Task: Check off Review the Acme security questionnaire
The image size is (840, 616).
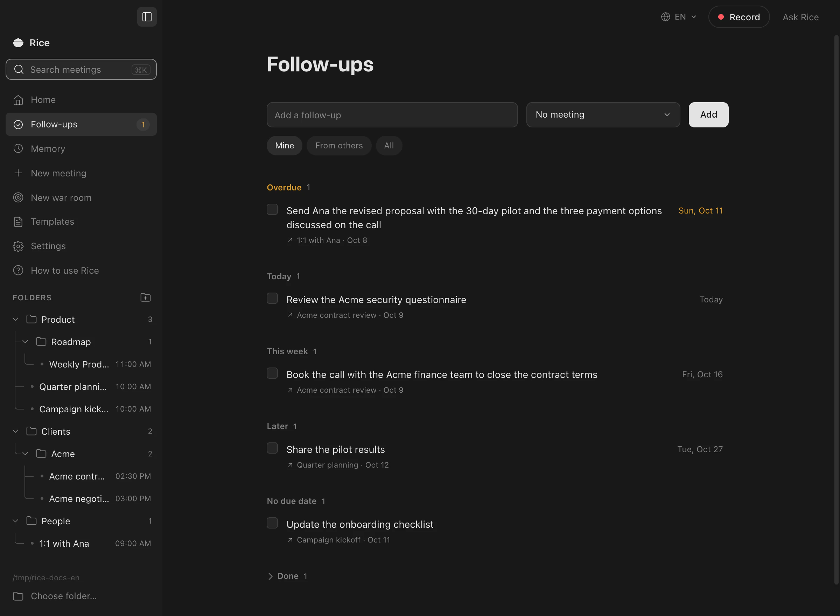Action: click(x=272, y=298)
